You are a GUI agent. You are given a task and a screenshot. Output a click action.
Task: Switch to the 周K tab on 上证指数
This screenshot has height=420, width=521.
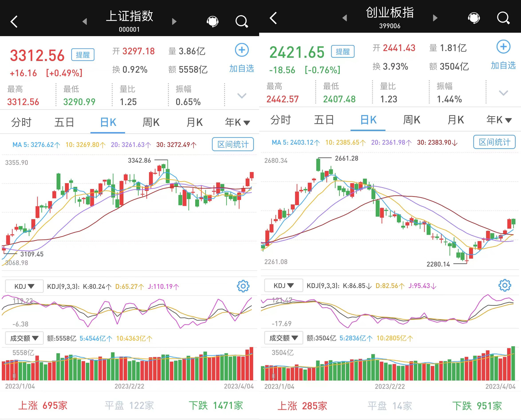151,122
